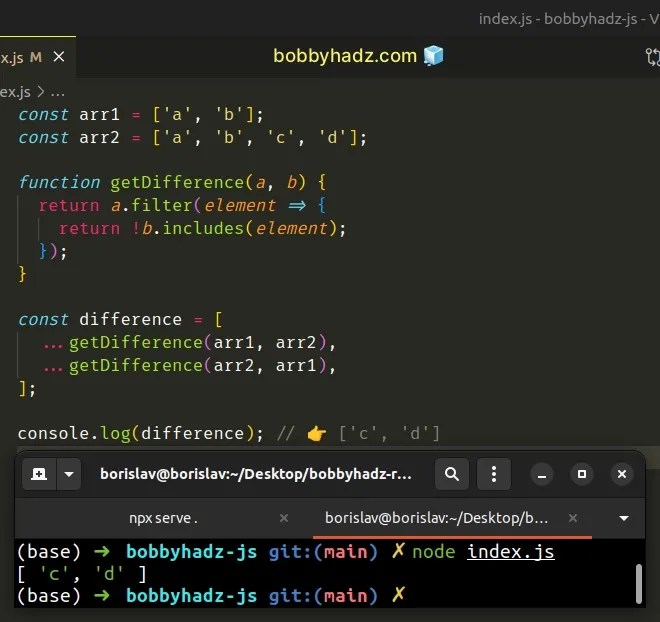Click the terminal output "[ 'c', 'd' ]"
The width and height of the screenshot is (660, 622).
[82, 574]
